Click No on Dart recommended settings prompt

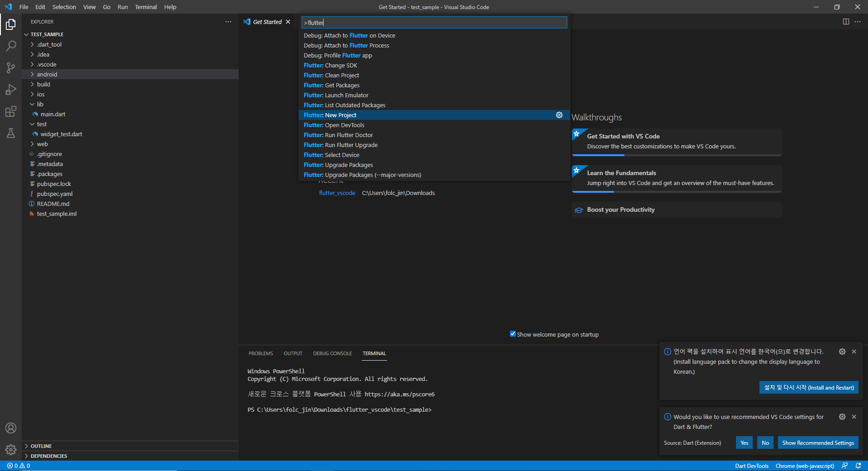(765, 442)
